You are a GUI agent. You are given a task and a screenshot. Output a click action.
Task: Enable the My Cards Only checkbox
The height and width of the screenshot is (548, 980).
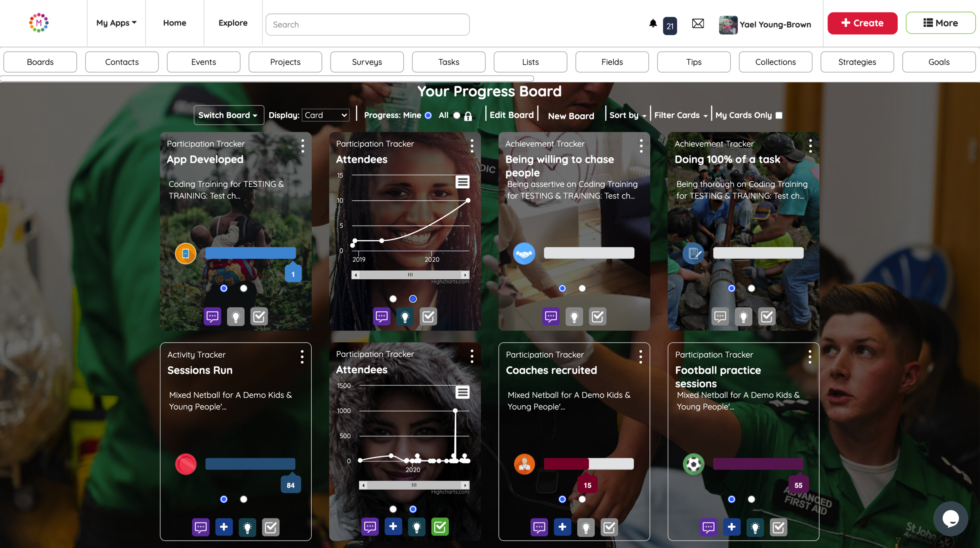pos(779,115)
